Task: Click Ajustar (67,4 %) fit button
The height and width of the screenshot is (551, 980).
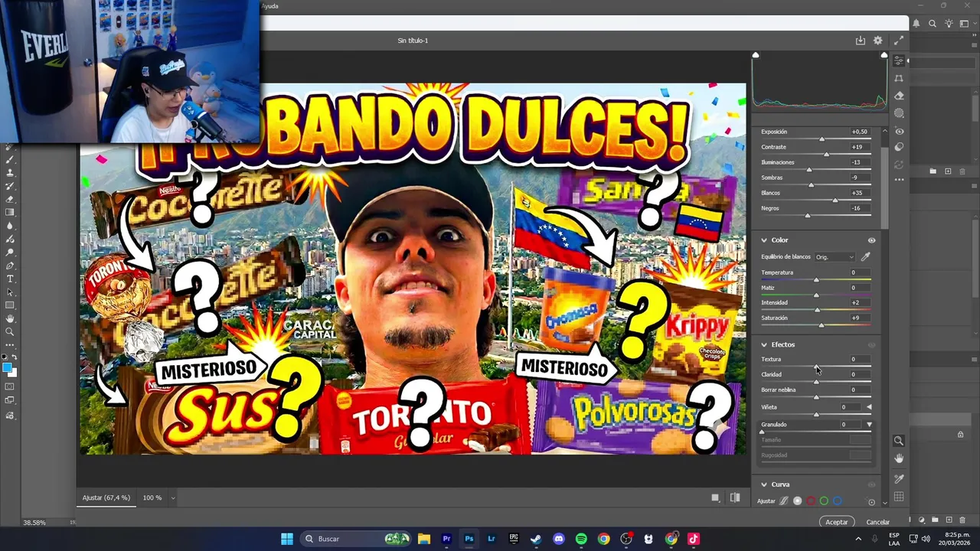Action: [x=106, y=498]
